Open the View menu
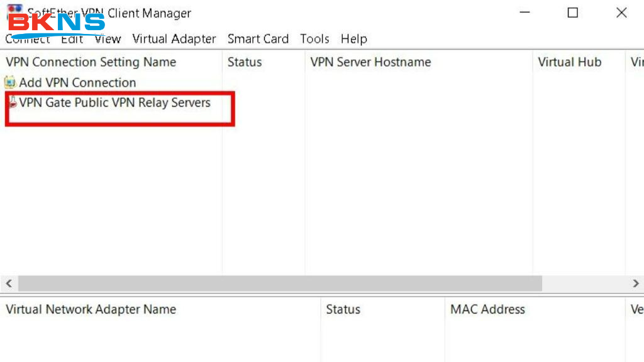 tap(108, 39)
